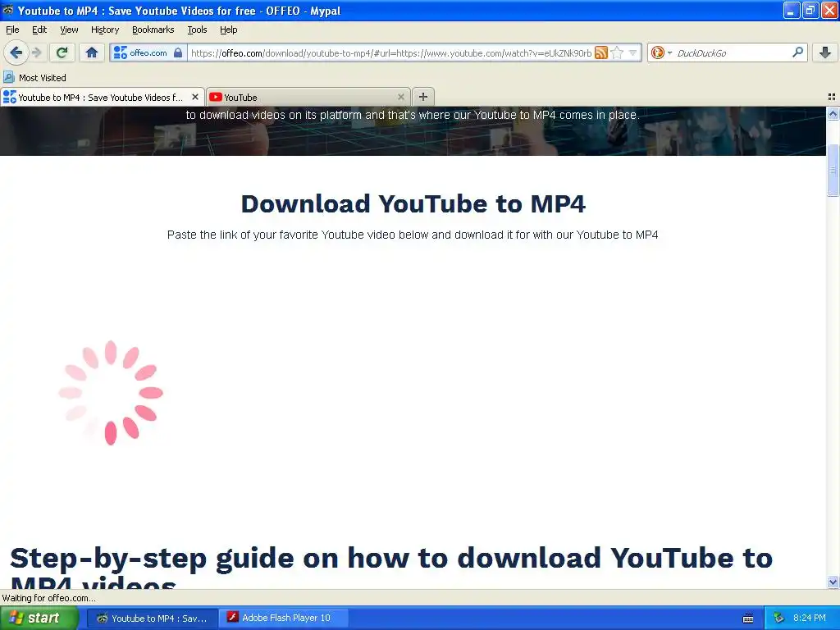Click the pink loading spinner
The image size is (840, 630).
tap(111, 393)
